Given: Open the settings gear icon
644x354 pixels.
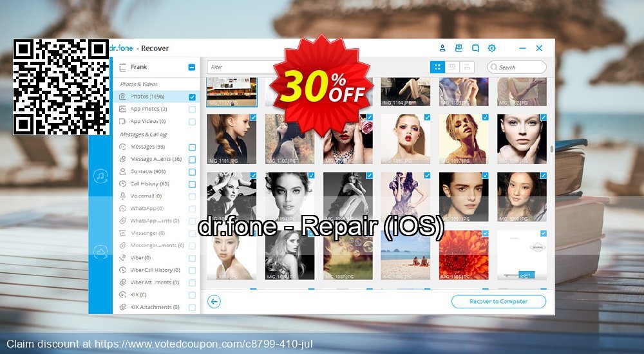Looking at the screenshot, I should [x=491, y=48].
